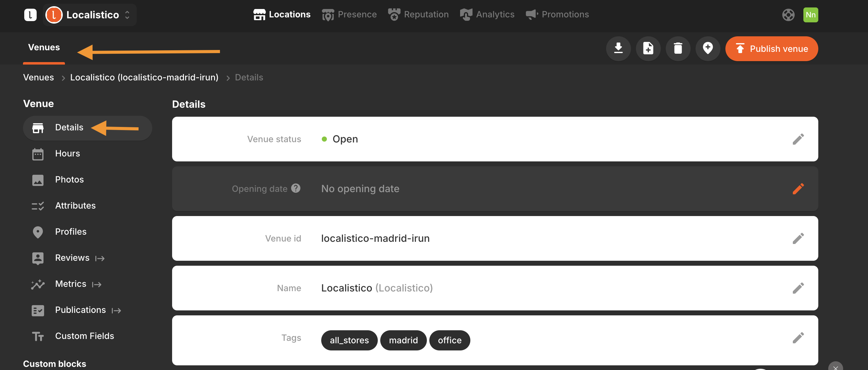This screenshot has width=868, height=370.
Task: Click the add location pin icon
Action: click(x=708, y=48)
